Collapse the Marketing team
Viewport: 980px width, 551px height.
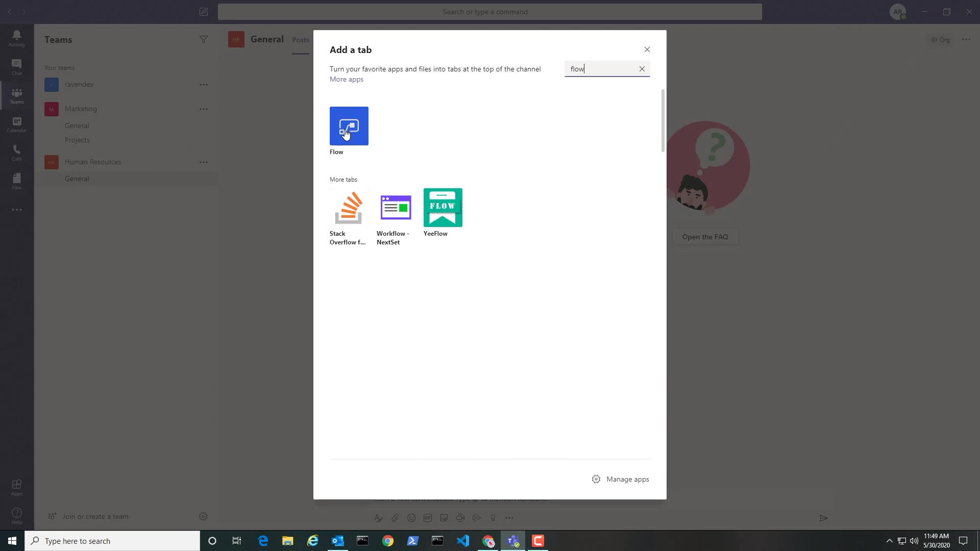pos(81,109)
